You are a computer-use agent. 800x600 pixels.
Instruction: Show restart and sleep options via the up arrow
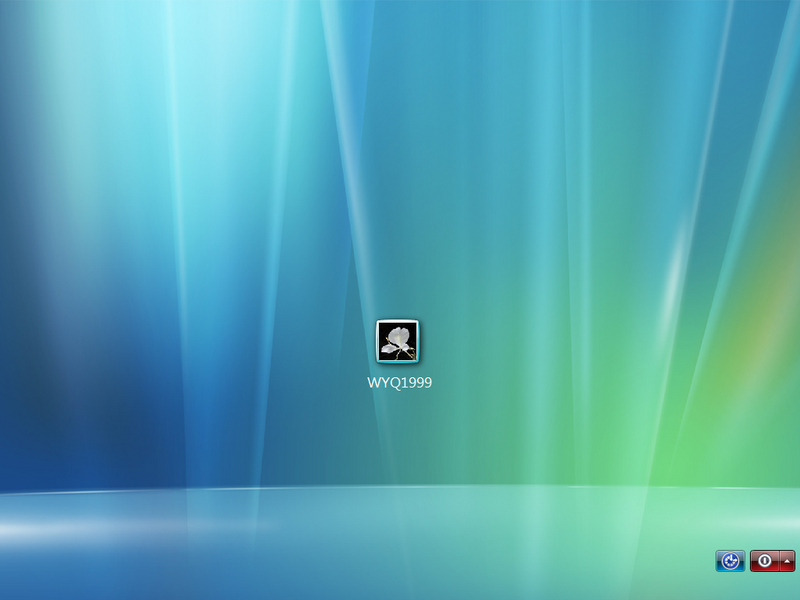(787, 561)
